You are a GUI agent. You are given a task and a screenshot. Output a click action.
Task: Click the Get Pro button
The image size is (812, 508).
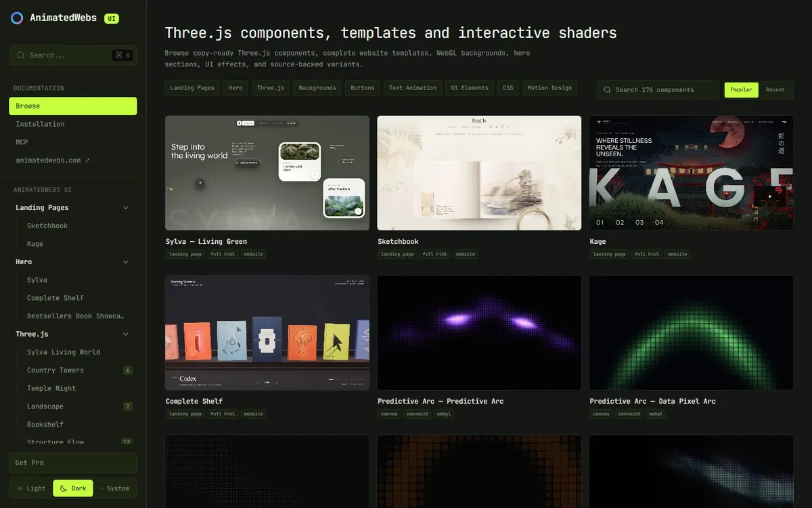(73, 463)
